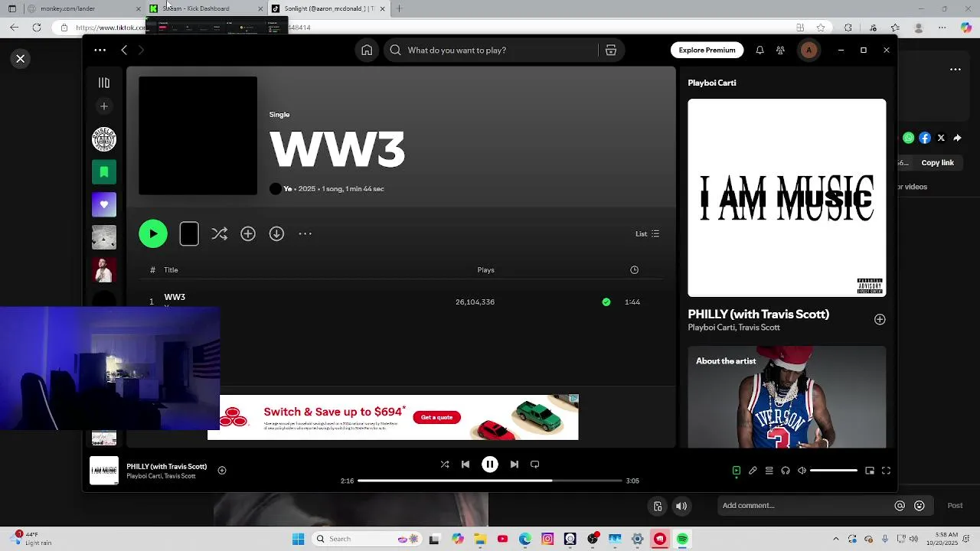Click Copy link on TikTok page
This screenshot has height=551, width=980.
click(x=938, y=163)
